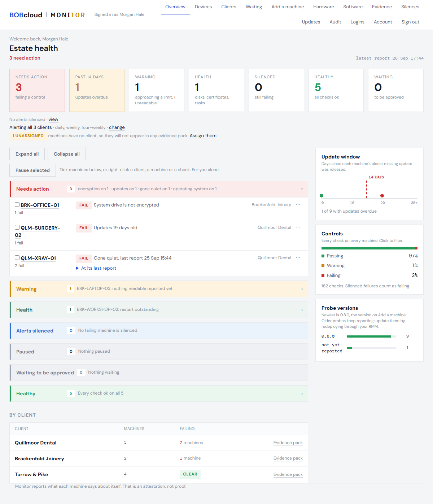
Task: Tick the BRK-OFFICE-01 checkbox
Action: [17, 205]
